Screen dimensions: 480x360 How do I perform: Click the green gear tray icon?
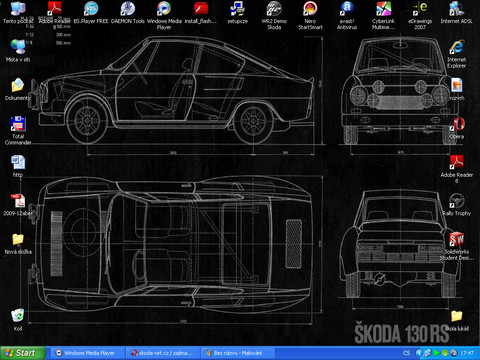(445, 353)
